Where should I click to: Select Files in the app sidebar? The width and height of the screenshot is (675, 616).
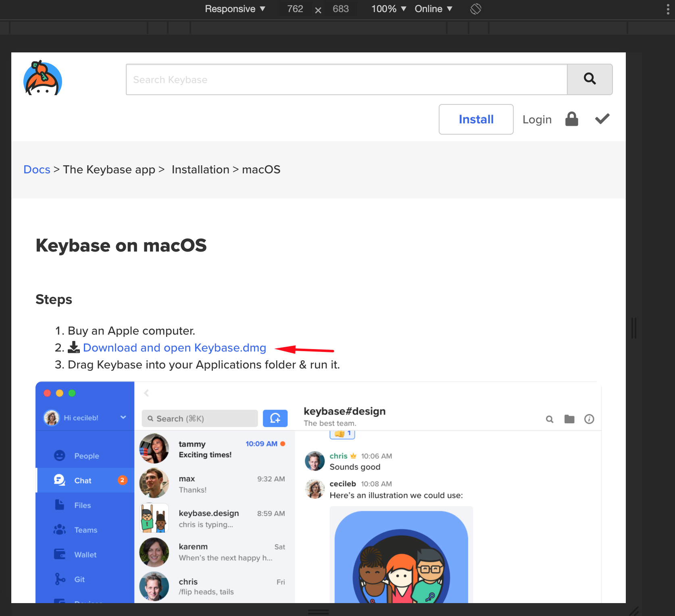pyautogui.click(x=85, y=505)
